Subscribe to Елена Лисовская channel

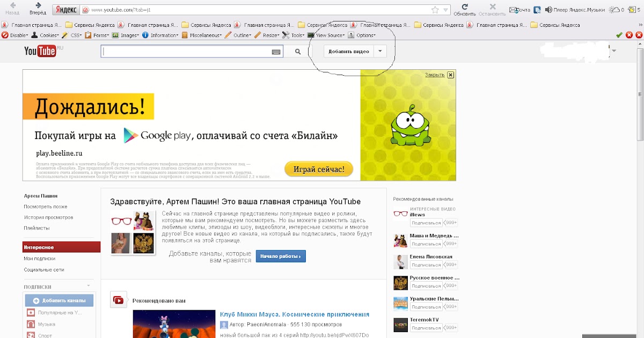tap(426, 264)
